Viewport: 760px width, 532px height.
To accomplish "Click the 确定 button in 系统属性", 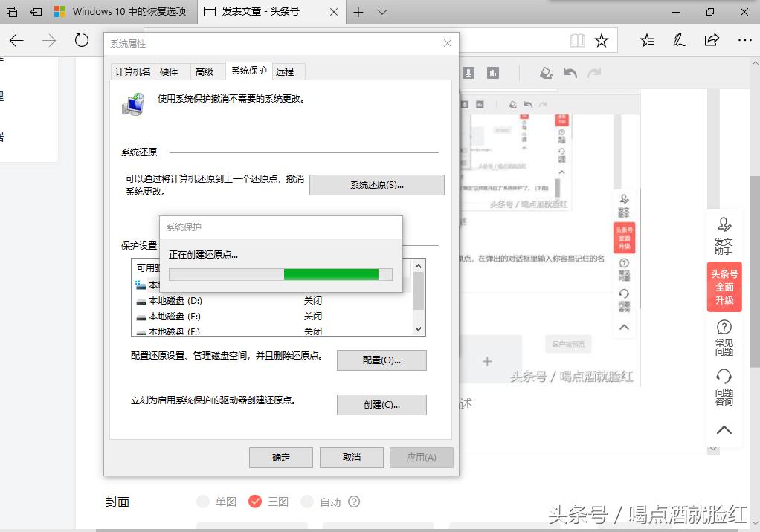I will (x=280, y=457).
